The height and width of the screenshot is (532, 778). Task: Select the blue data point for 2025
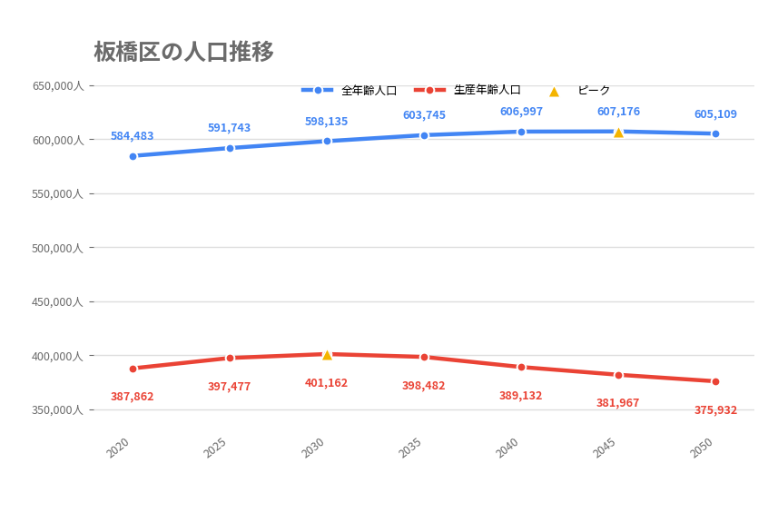click(x=231, y=148)
